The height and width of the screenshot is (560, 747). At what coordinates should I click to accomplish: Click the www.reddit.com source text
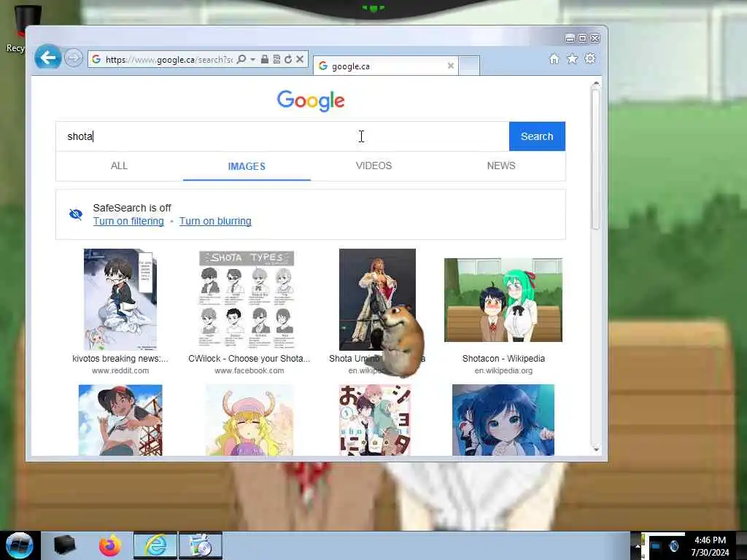point(120,370)
